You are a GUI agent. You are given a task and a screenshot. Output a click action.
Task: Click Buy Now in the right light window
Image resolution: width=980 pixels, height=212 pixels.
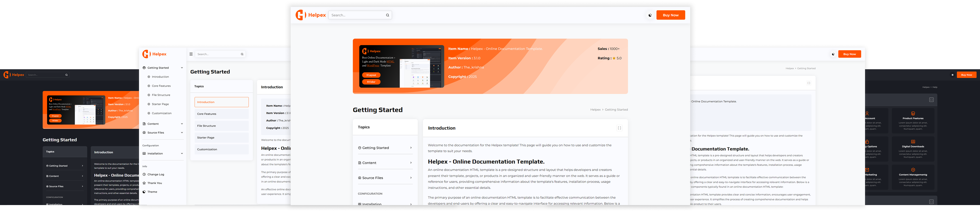coord(850,54)
